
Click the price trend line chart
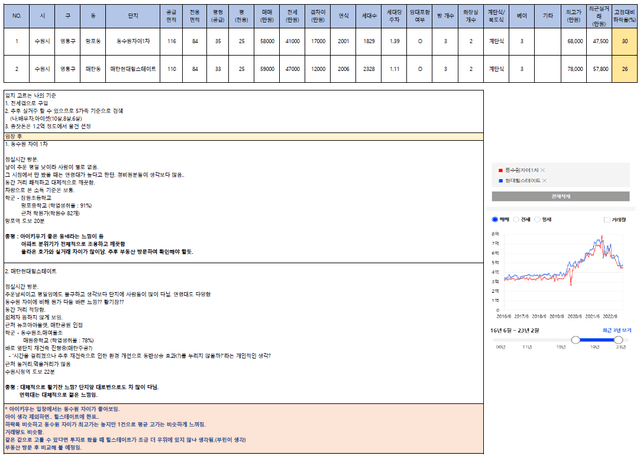point(561,271)
